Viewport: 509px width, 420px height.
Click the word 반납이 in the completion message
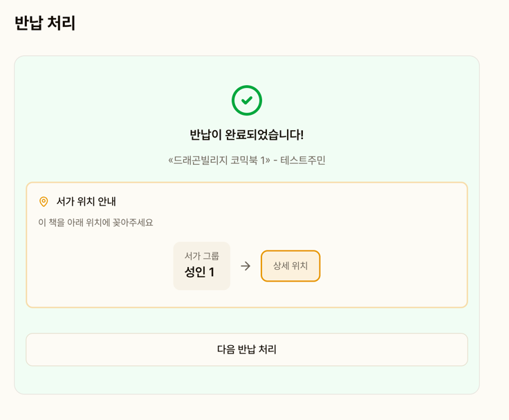coord(205,135)
